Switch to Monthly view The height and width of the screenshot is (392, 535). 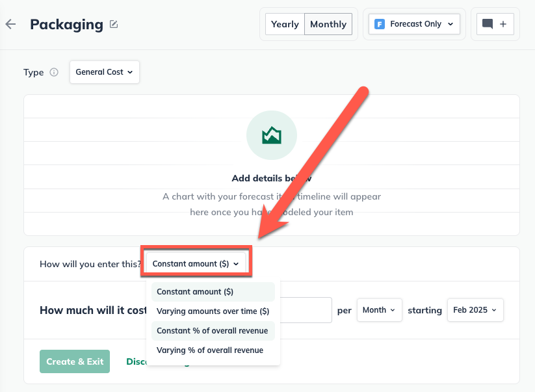[x=328, y=24]
